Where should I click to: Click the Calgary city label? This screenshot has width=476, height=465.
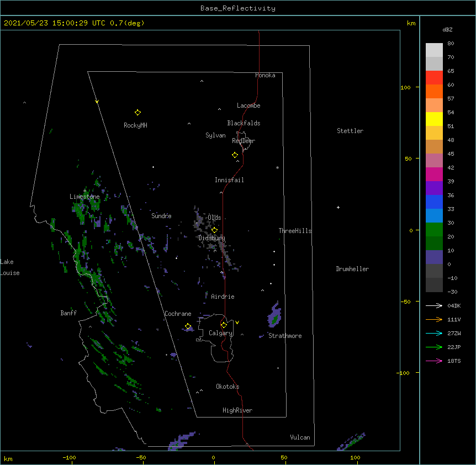(x=221, y=333)
